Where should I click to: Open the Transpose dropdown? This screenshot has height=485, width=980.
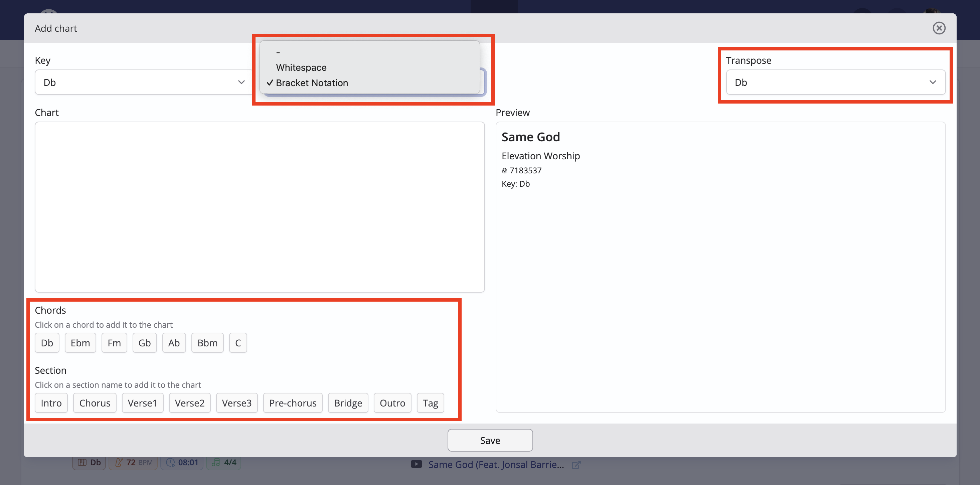point(835,82)
